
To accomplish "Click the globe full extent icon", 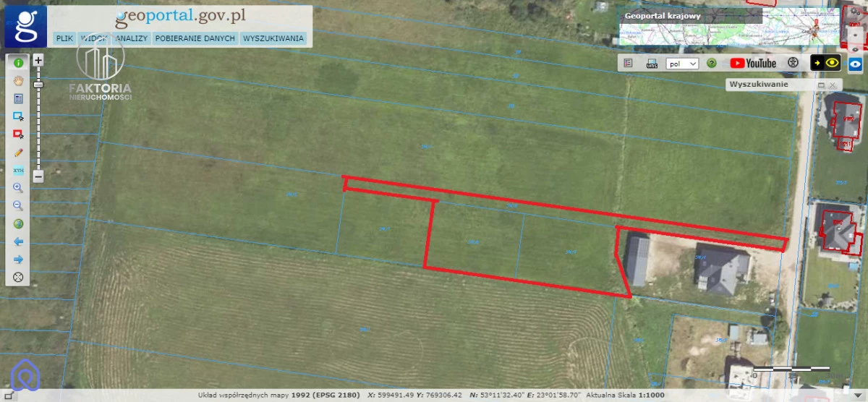I will [18, 223].
